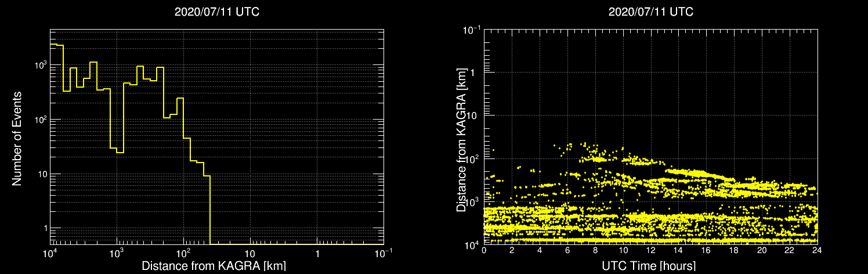Select the 10^2 tick on Number of Events axis
The height and width of the screenshot is (274, 868).
(39, 119)
